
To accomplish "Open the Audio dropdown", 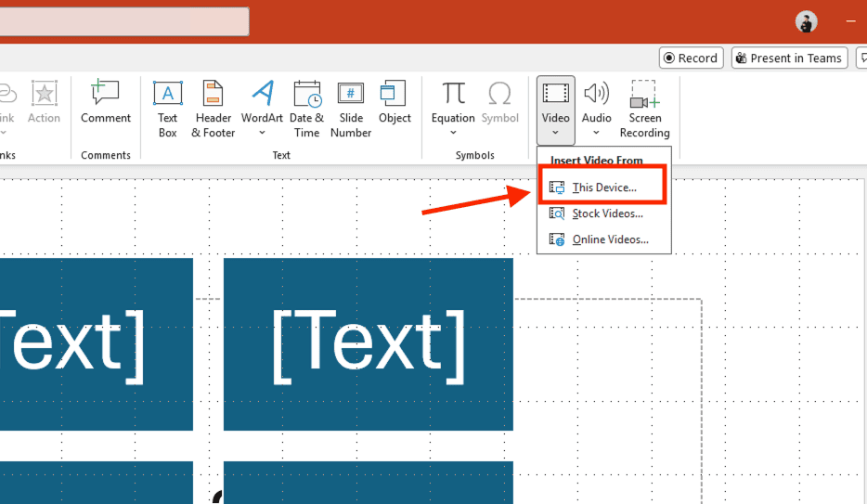I will (x=596, y=109).
